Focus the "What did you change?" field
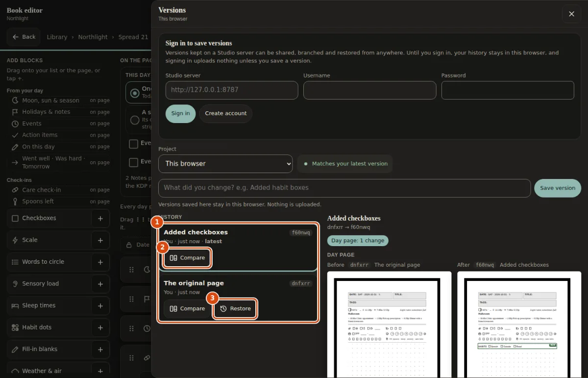The width and height of the screenshot is (588, 378). click(344, 188)
